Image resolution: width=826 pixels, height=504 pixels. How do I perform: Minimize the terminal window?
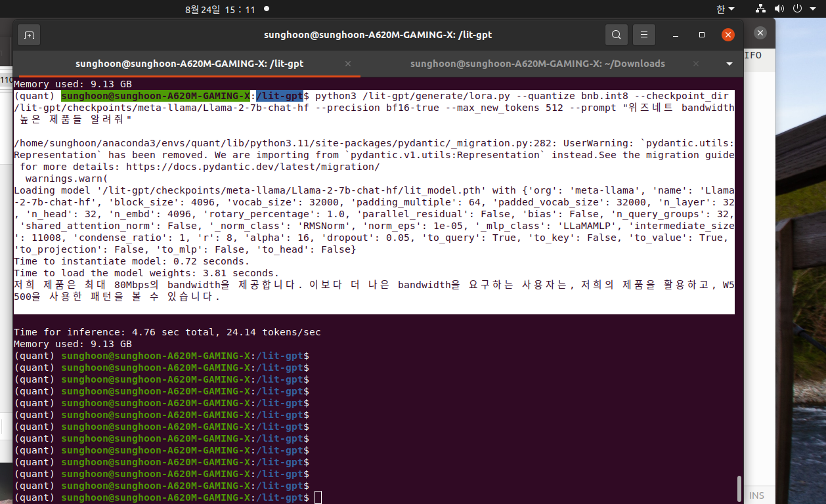[676, 35]
